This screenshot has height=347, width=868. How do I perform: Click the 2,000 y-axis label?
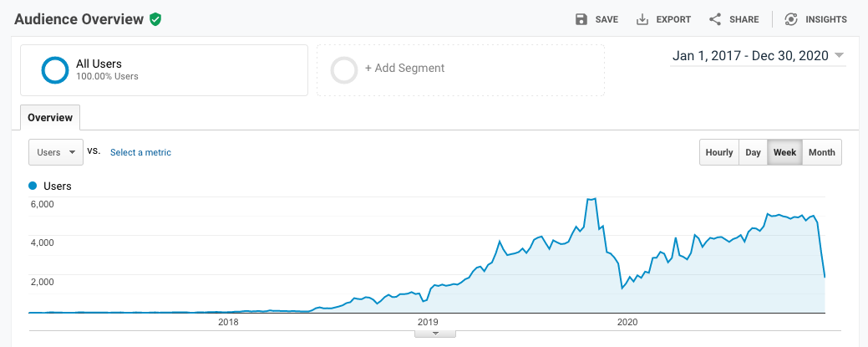pyautogui.click(x=42, y=282)
